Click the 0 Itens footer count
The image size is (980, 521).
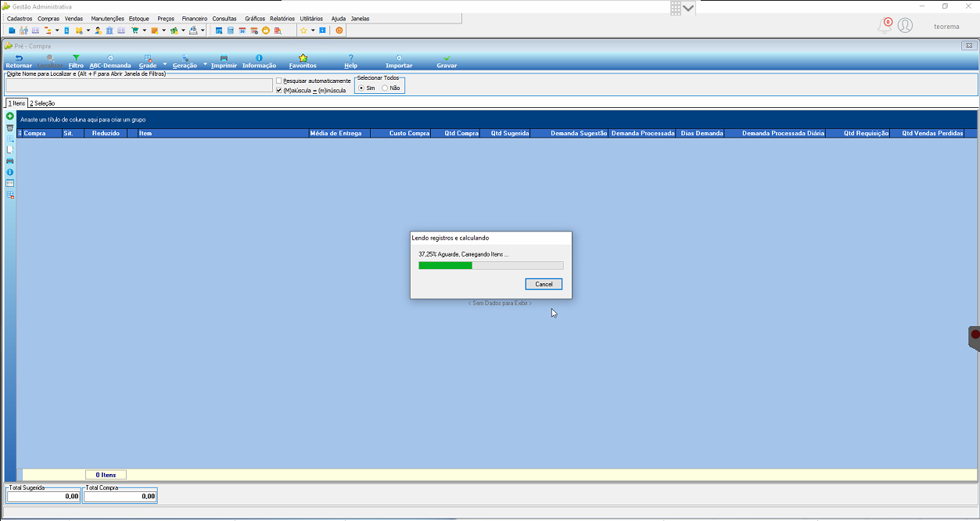[106, 475]
